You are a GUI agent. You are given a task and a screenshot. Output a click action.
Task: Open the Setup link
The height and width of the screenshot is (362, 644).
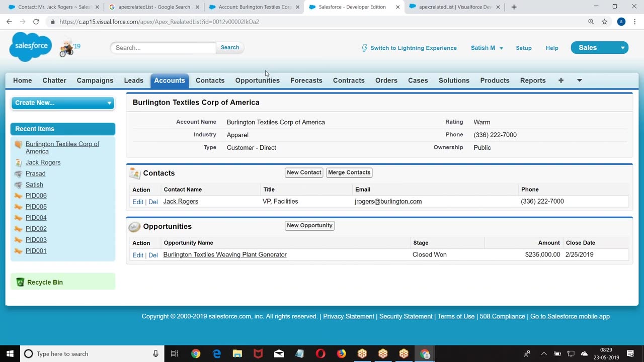[x=524, y=48]
